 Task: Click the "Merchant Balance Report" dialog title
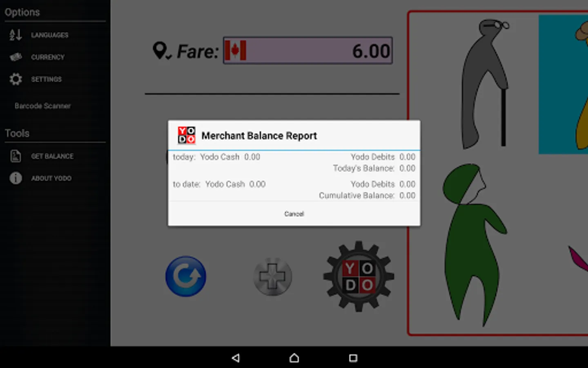tap(259, 136)
